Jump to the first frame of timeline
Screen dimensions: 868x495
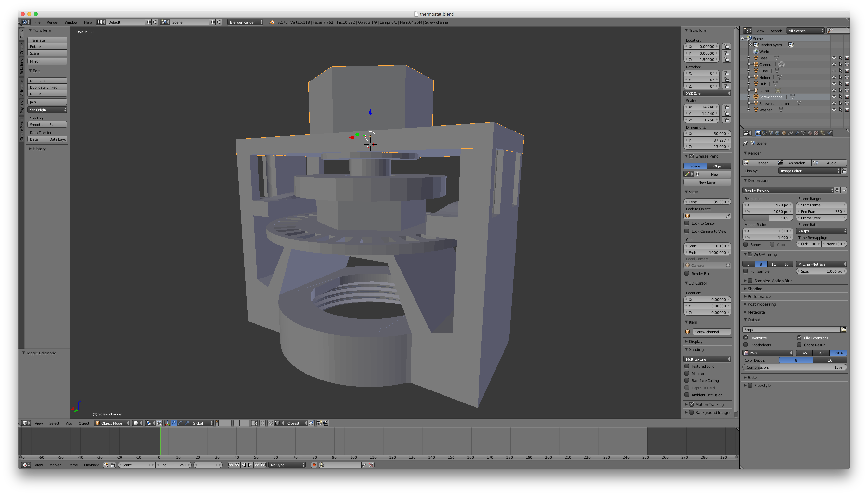(231, 465)
